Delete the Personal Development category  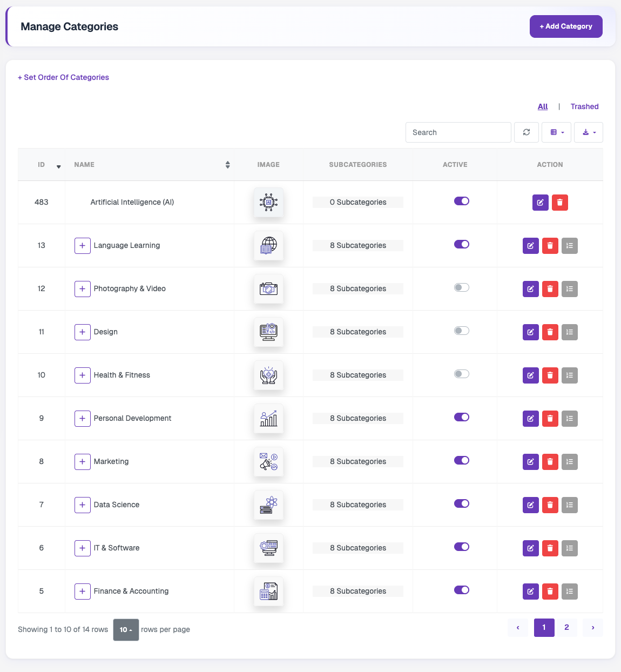click(550, 419)
